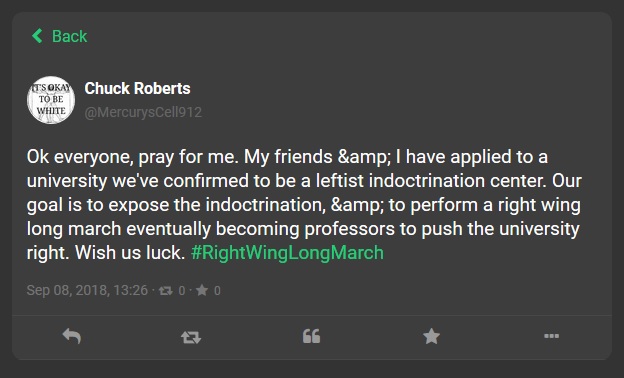Click the green back chevron arrow
Screen dimensions: 624x378
[37, 36]
